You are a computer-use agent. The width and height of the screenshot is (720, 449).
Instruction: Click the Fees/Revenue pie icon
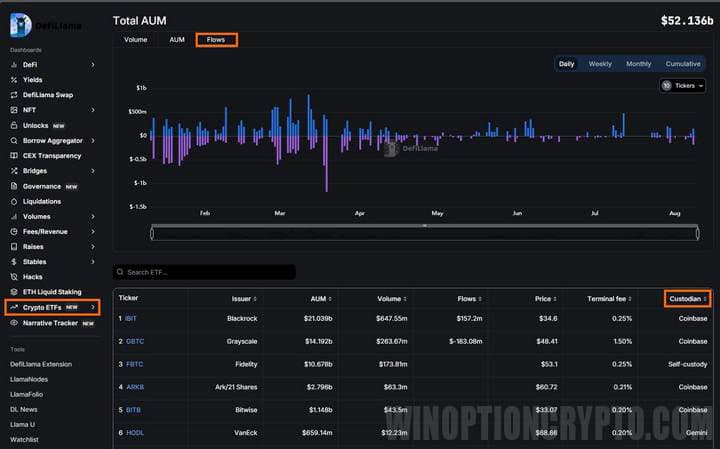pyautogui.click(x=14, y=231)
